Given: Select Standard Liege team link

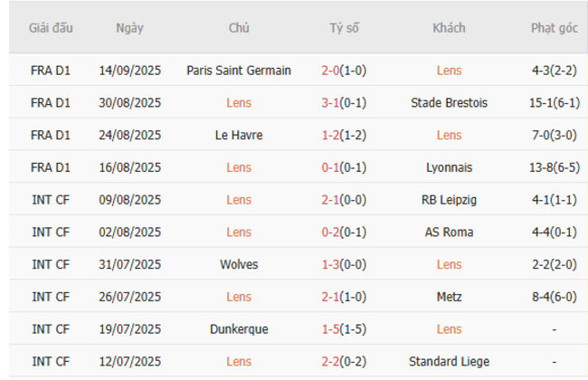Looking at the screenshot, I should click(x=449, y=362).
